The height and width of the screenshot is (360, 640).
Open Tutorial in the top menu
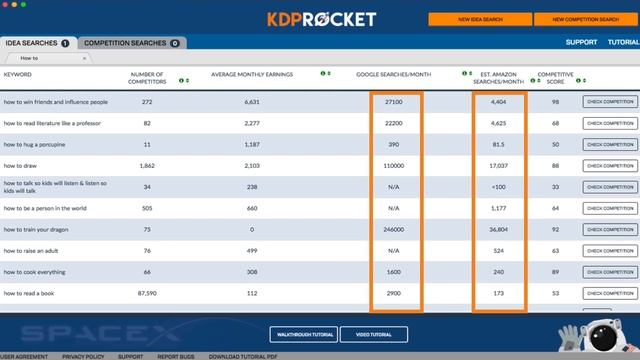pyautogui.click(x=623, y=42)
